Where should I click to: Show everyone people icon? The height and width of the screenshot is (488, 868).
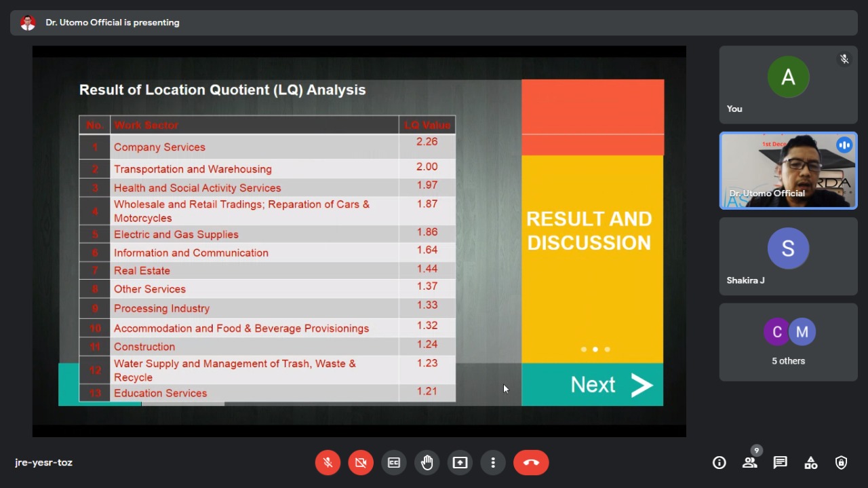[749, 463]
